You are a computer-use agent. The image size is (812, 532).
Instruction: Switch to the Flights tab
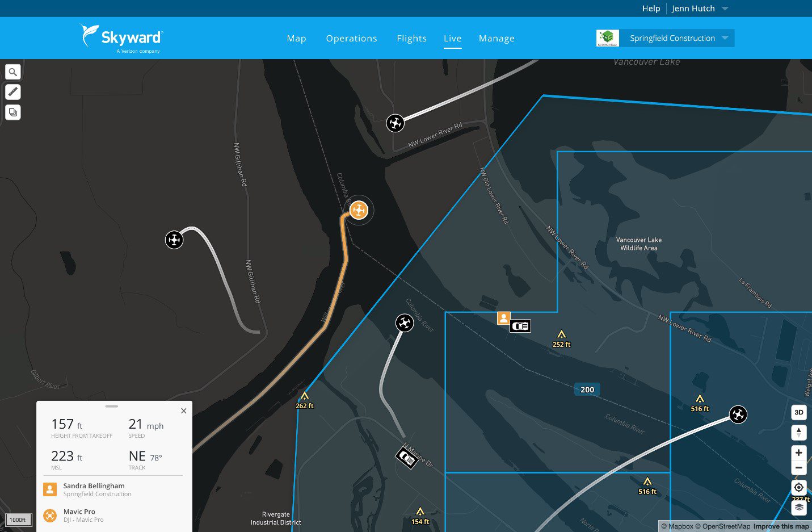tap(411, 39)
